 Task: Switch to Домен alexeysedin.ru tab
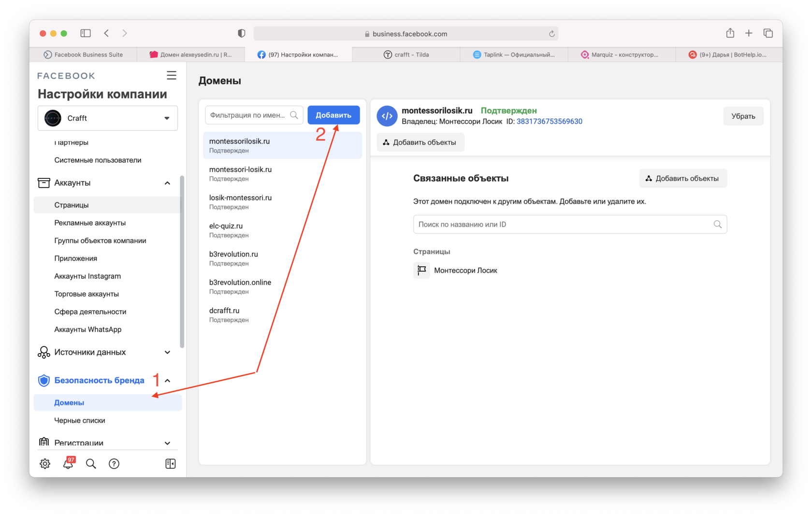[x=191, y=55]
